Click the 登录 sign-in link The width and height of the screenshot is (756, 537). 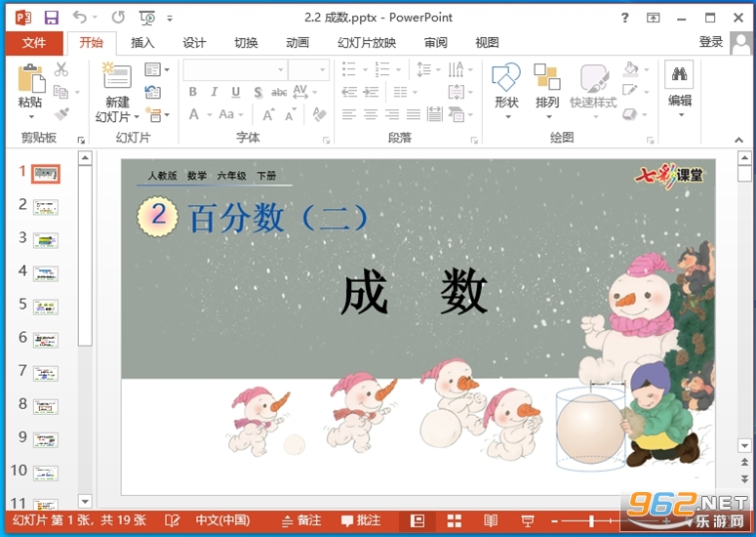point(711,42)
